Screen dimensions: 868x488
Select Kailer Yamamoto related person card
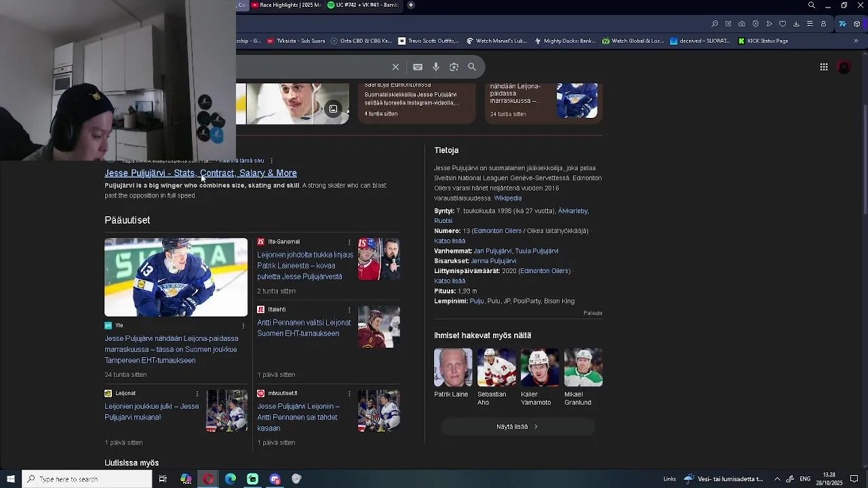point(539,377)
